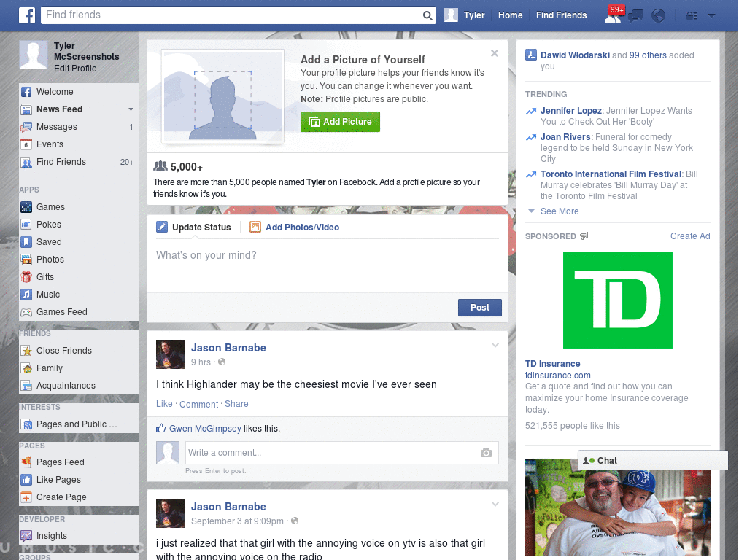Click the Create Ad link
The image size is (747, 560).
(690, 236)
